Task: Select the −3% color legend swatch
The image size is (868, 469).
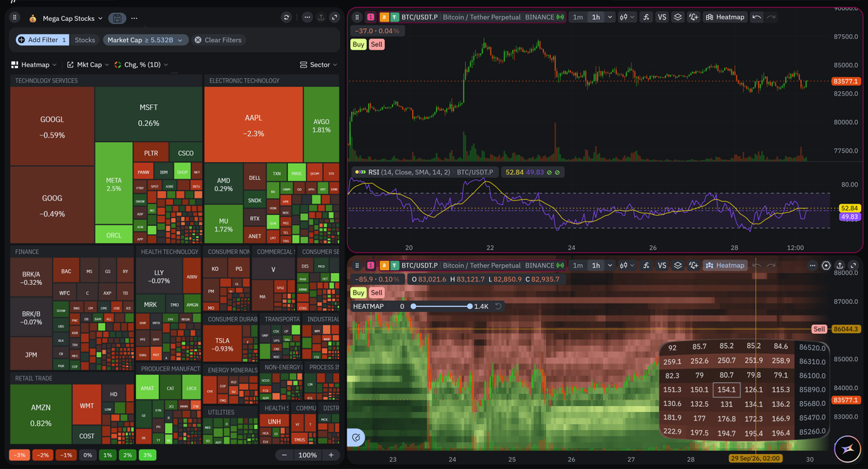Action: point(20,455)
